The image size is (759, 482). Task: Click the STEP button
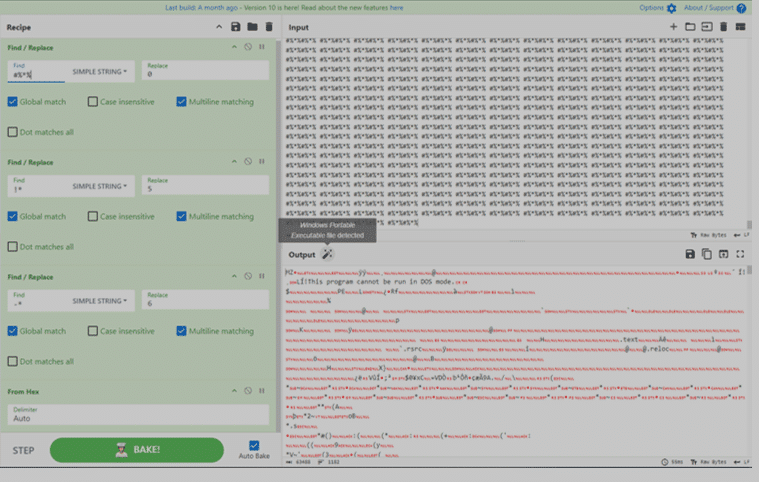(x=23, y=451)
